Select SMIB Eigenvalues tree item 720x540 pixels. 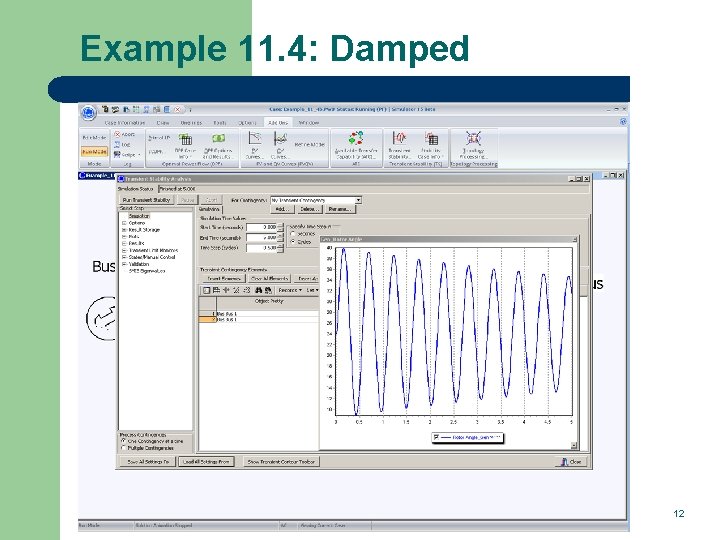(x=147, y=271)
